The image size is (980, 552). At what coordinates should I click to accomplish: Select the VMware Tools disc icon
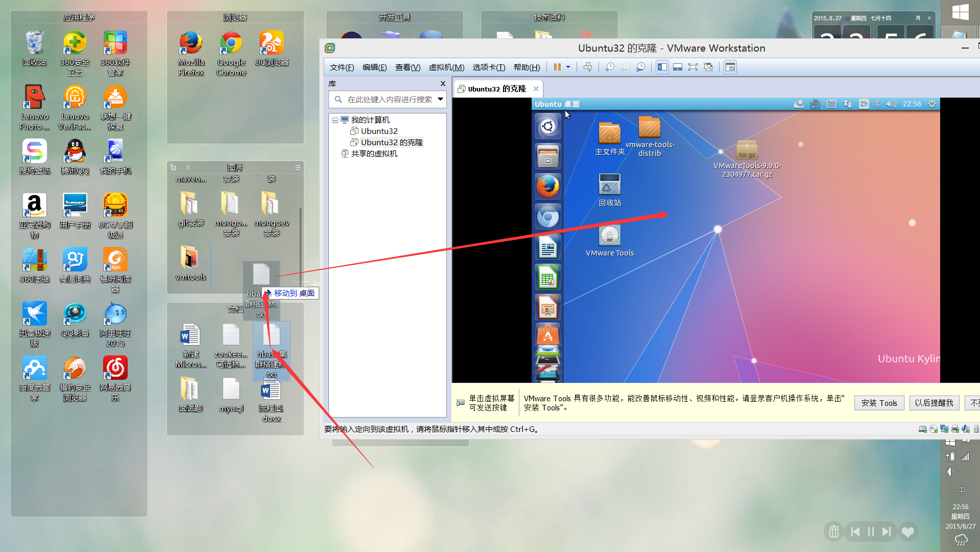[610, 241]
